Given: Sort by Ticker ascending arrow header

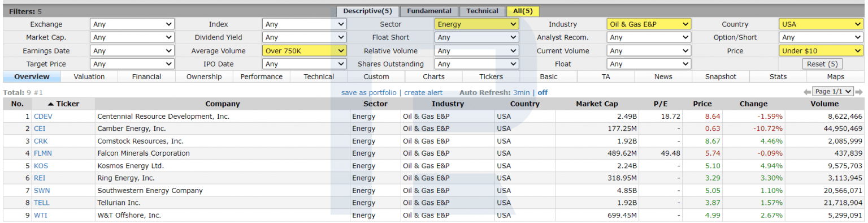Looking at the screenshot, I should 63,104.
